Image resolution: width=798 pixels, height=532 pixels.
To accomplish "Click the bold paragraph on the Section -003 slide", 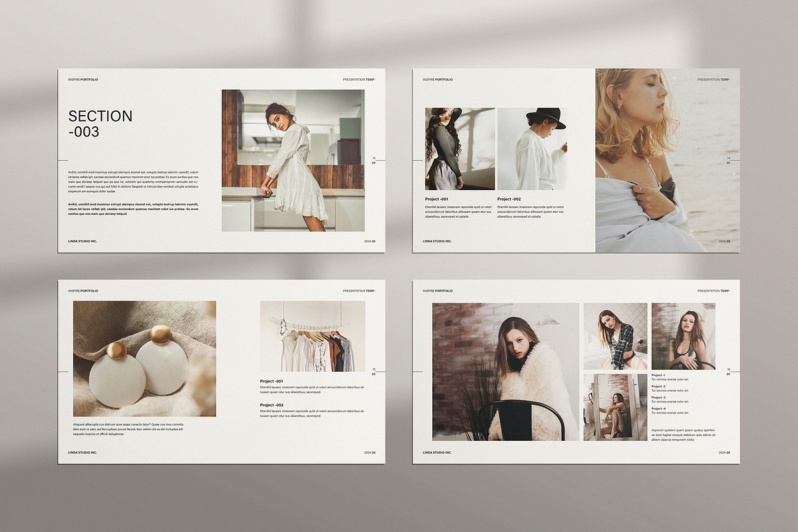I will 133,209.
